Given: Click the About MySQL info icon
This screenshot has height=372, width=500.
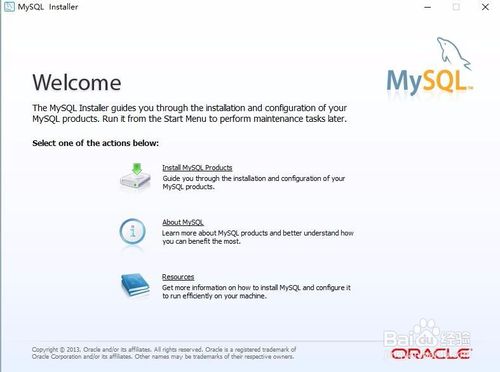Looking at the screenshot, I should coord(133,231).
